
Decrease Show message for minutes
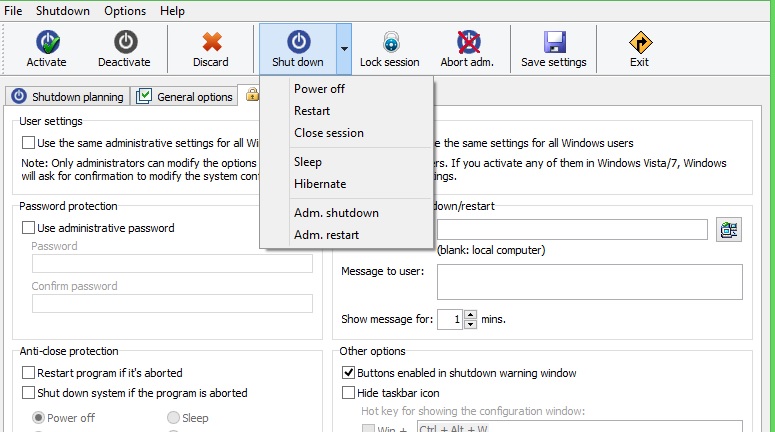[471, 324]
